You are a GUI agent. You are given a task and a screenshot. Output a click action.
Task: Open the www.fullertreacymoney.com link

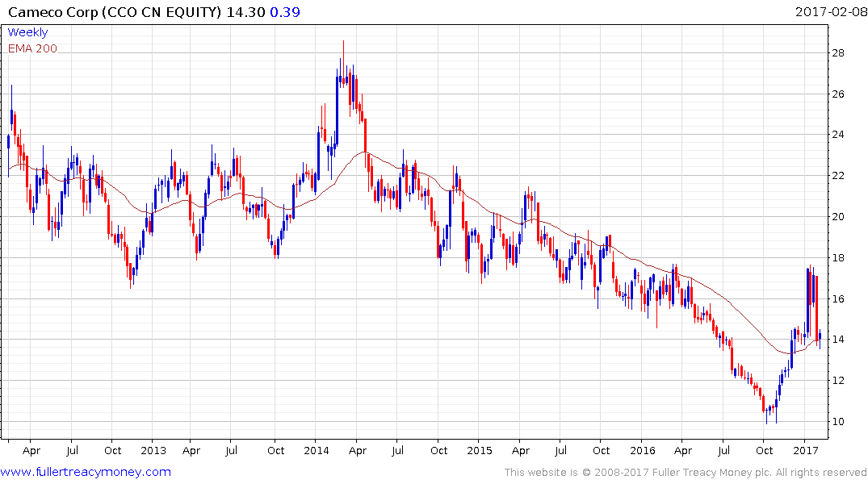(x=86, y=472)
